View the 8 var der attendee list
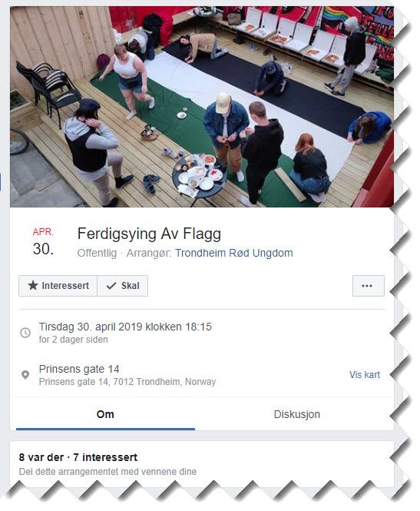 pyautogui.click(x=41, y=457)
